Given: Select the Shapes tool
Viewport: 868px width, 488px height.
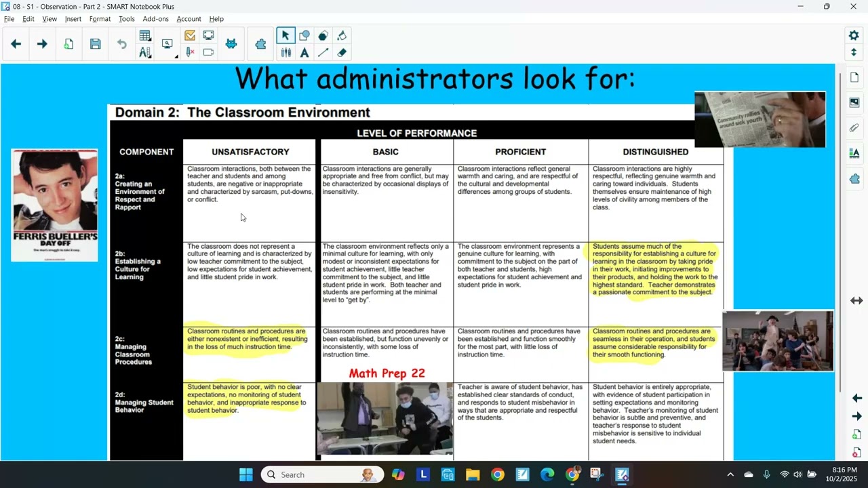Looking at the screenshot, I should (x=304, y=35).
